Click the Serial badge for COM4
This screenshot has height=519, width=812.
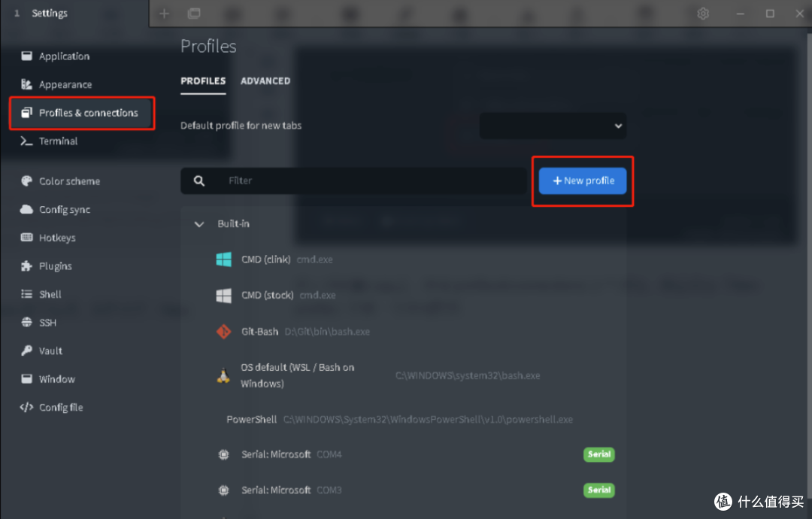599,454
